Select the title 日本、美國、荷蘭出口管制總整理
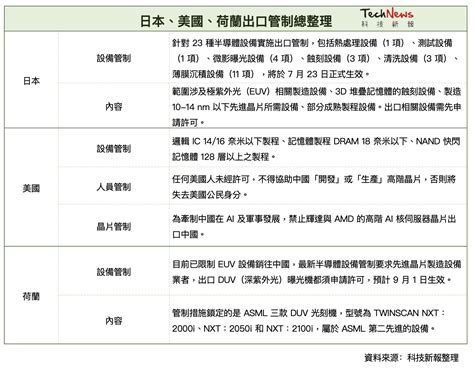This screenshot has height=372, width=474. [x=236, y=21]
